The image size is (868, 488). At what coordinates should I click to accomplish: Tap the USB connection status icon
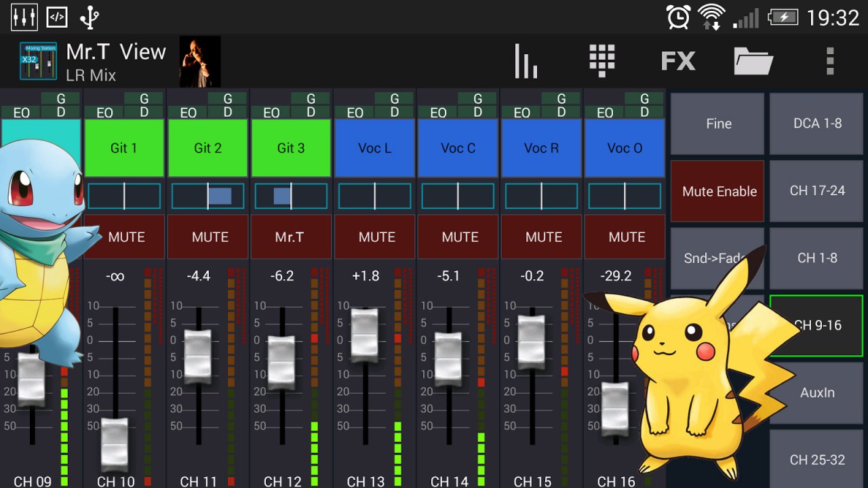(x=89, y=18)
